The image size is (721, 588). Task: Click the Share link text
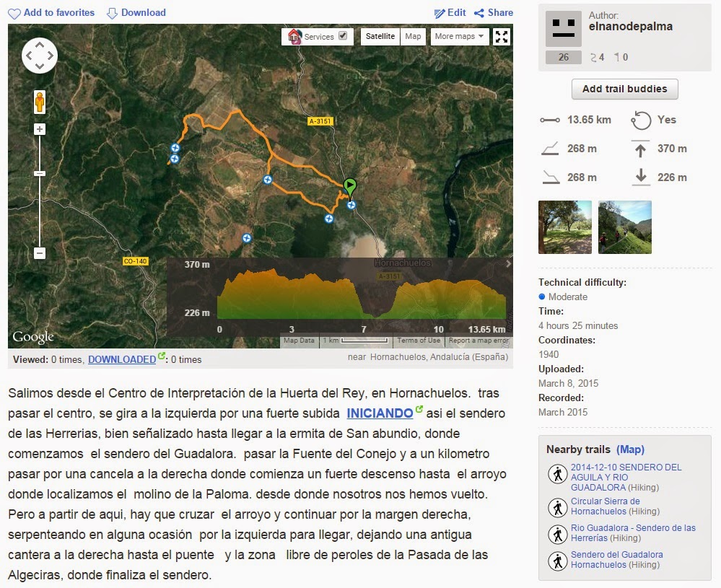(x=500, y=13)
